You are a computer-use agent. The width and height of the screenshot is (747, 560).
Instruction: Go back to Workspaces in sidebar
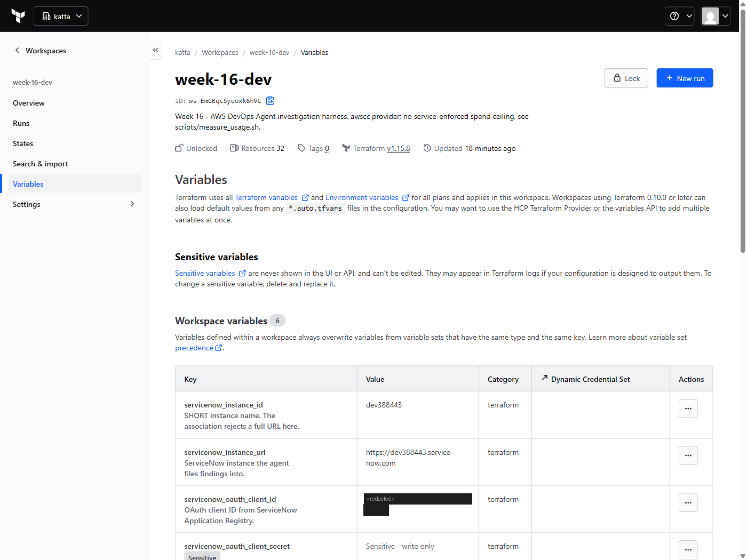tap(40, 51)
